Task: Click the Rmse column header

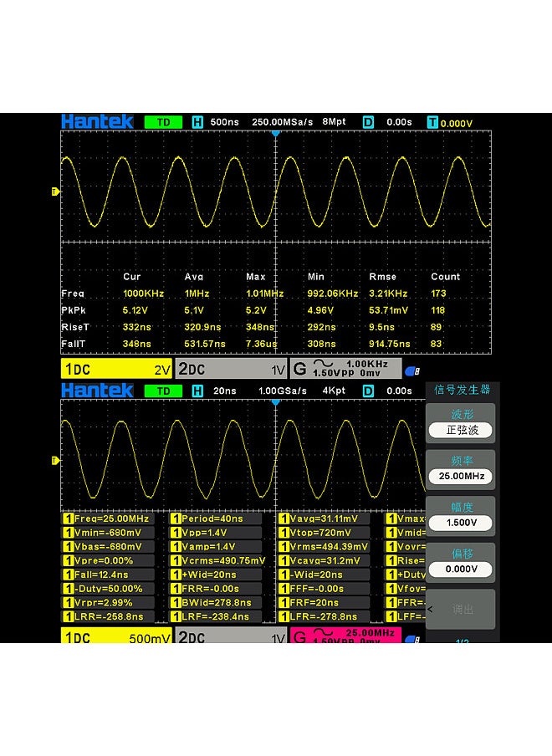Action: coord(383,277)
